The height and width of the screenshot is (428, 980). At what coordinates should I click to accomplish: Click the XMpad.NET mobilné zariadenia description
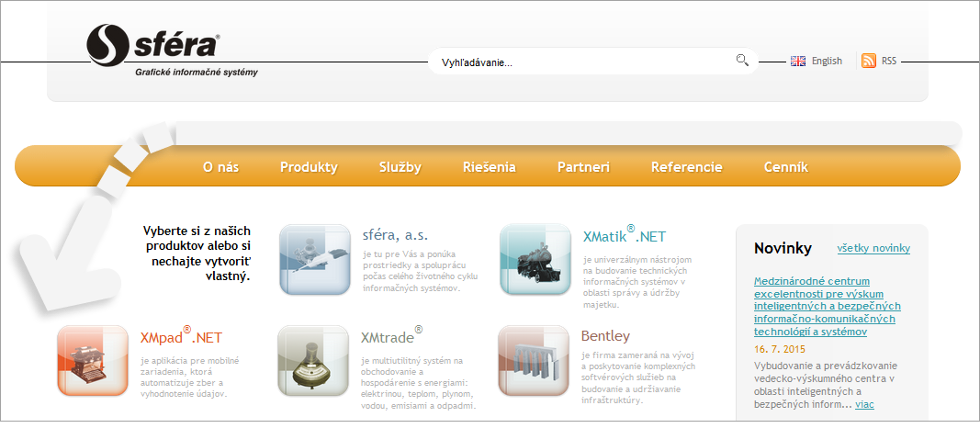[190, 377]
